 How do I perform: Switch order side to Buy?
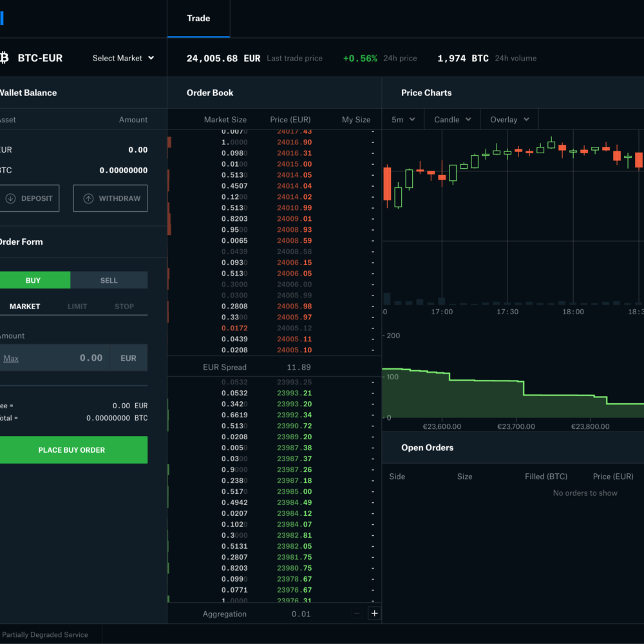(33, 280)
